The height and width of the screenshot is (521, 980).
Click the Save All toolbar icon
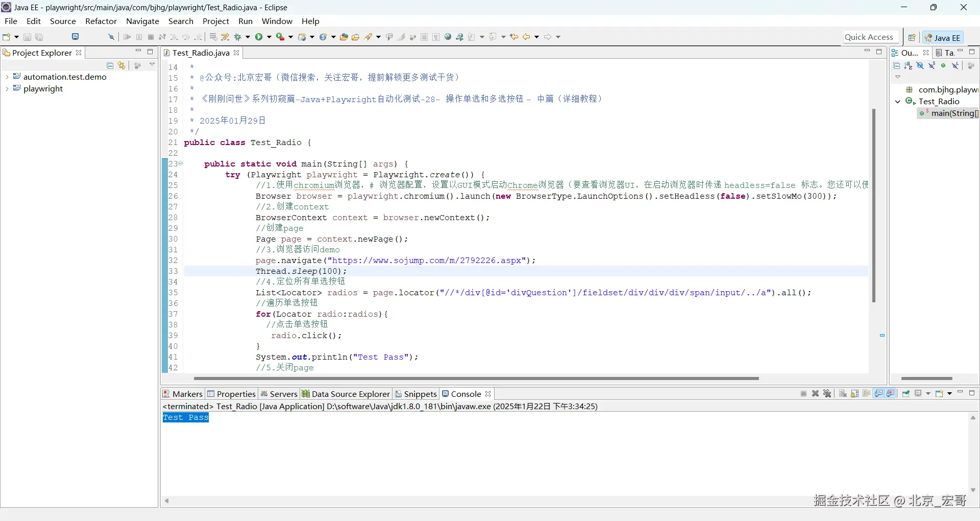[39, 37]
